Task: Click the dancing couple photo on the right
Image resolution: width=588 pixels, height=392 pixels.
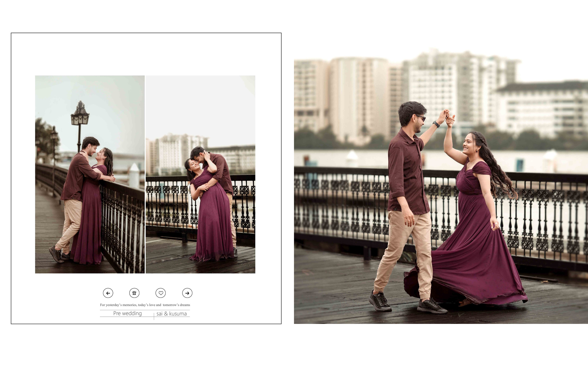Action: 440,195
